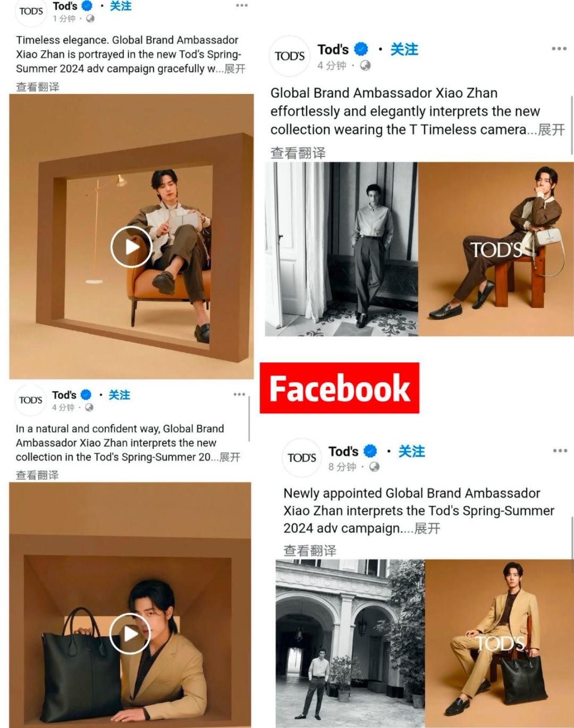Click Tod's avatar on 'T Timeless camera' post
This screenshot has height=728, width=574.
click(x=290, y=56)
